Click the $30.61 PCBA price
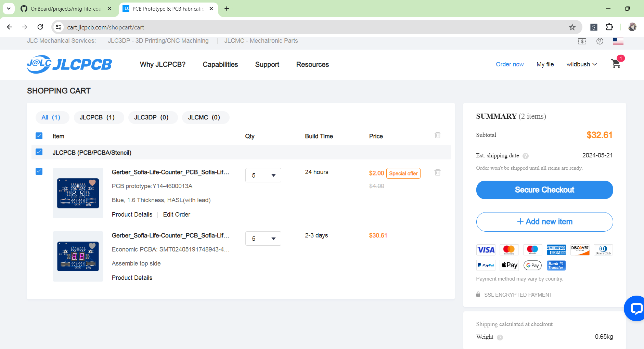The height and width of the screenshot is (349, 644). click(x=378, y=235)
